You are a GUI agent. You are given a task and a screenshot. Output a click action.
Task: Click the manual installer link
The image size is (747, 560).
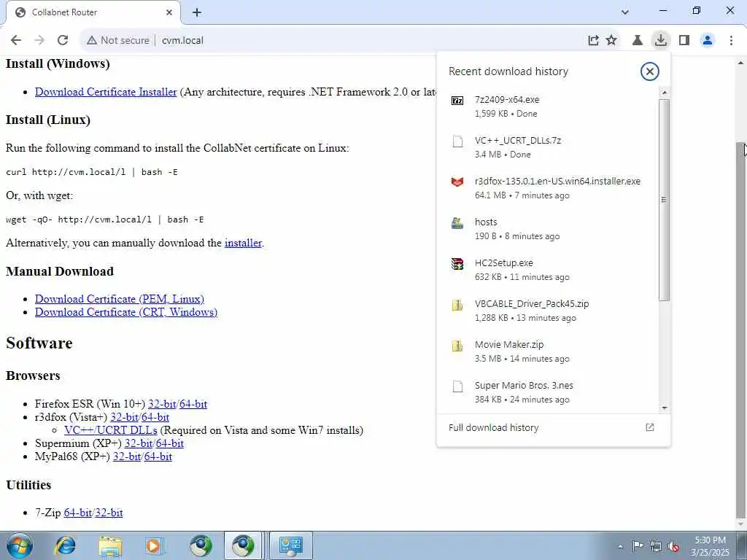(x=243, y=243)
